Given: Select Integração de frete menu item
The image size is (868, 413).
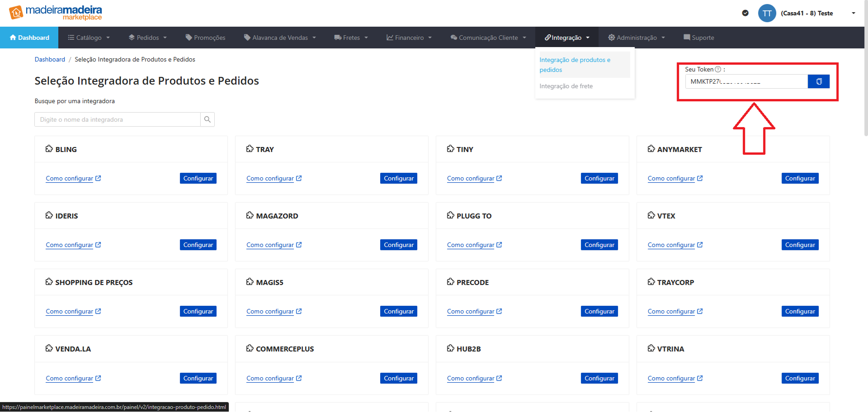Looking at the screenshot, I should coord(566,86).
